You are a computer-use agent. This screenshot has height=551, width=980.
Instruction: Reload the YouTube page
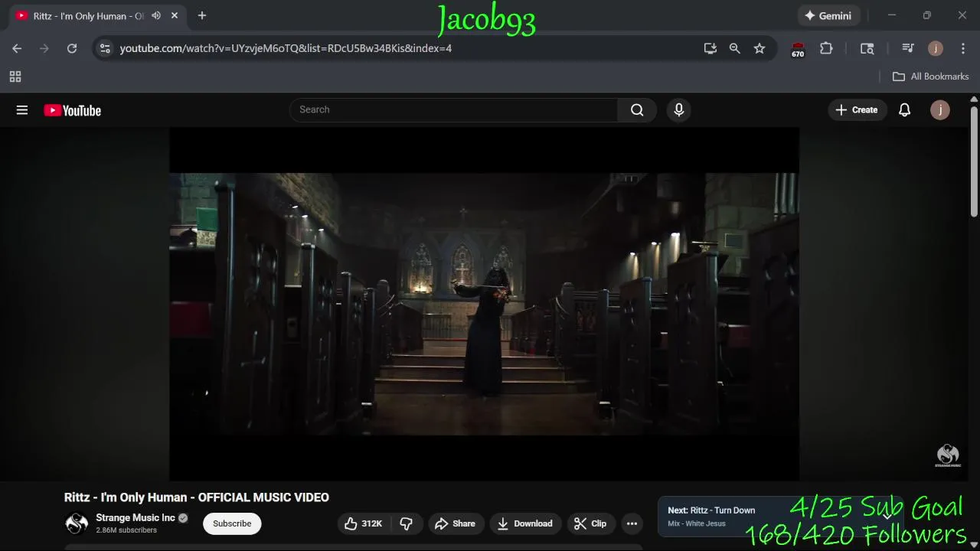point(72,48)
